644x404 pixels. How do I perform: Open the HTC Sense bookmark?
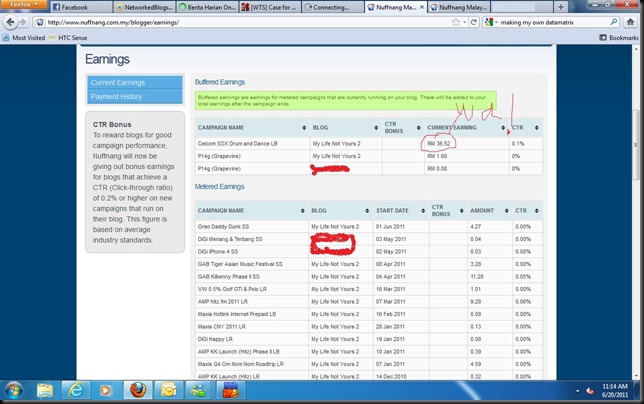tap(68, 38)
